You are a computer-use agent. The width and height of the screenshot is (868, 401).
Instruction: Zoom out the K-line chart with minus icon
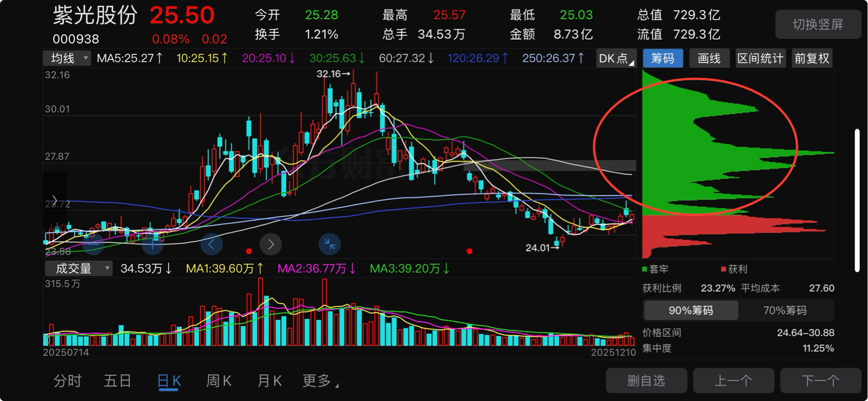93,243
